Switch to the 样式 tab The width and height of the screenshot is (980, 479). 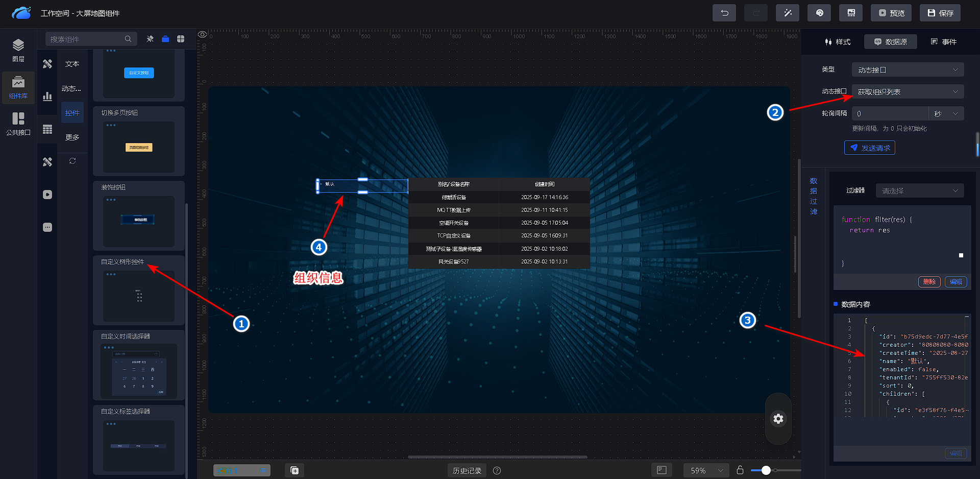(838, 42)
